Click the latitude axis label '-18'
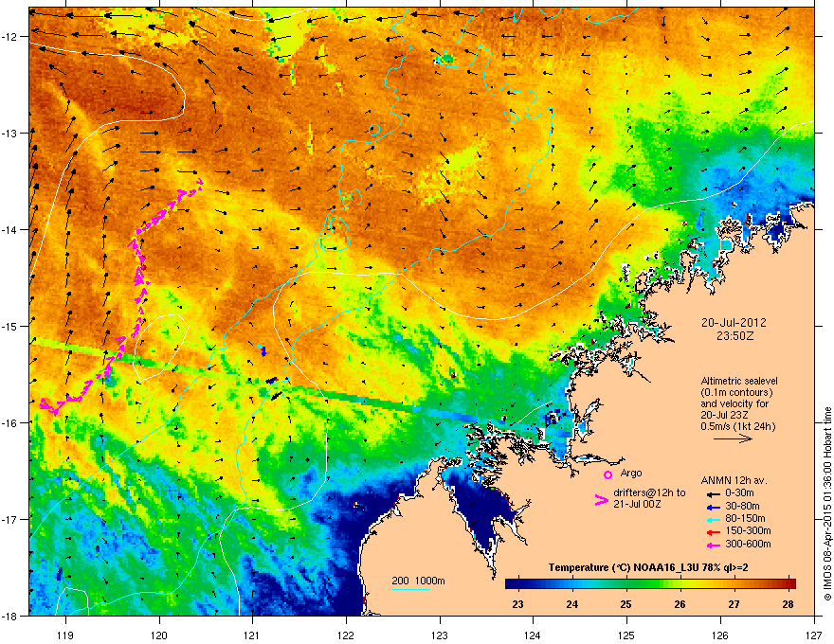Image resolution: width=834 pixels, height=644 pixels. click(x=10, y=616)
